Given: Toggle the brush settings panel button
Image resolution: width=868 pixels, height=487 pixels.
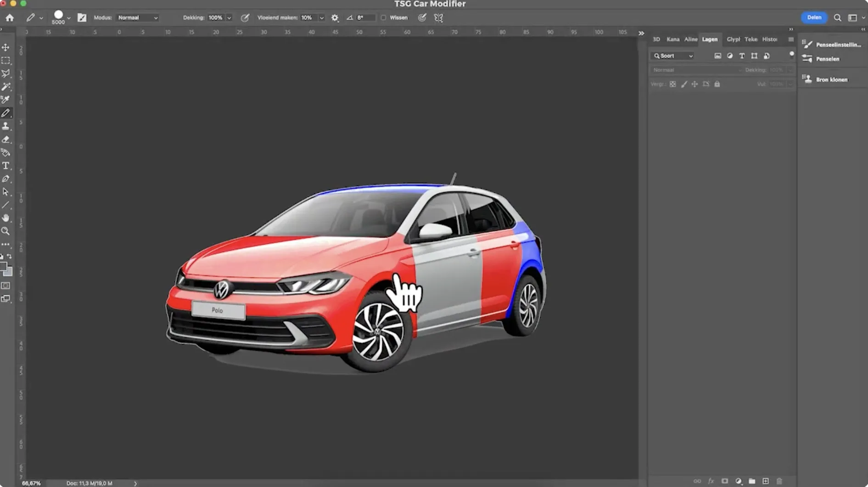Looking at the screenshot, I should 82,18.
